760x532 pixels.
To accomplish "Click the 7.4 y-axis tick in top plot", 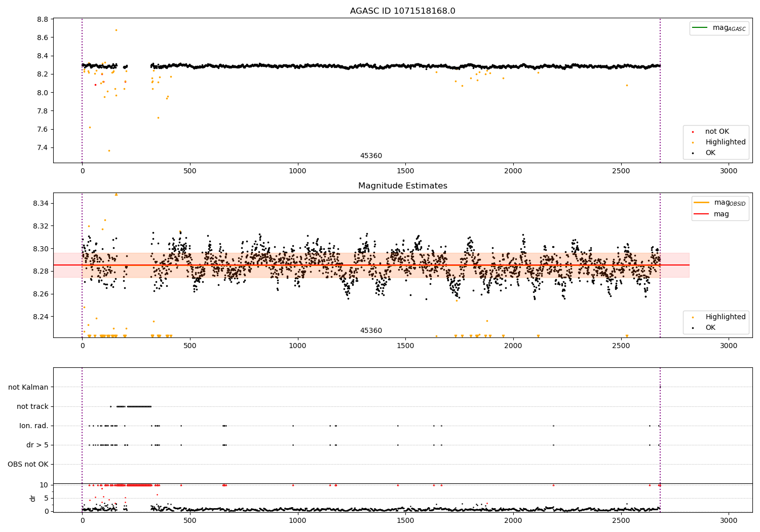I will 43,148.
